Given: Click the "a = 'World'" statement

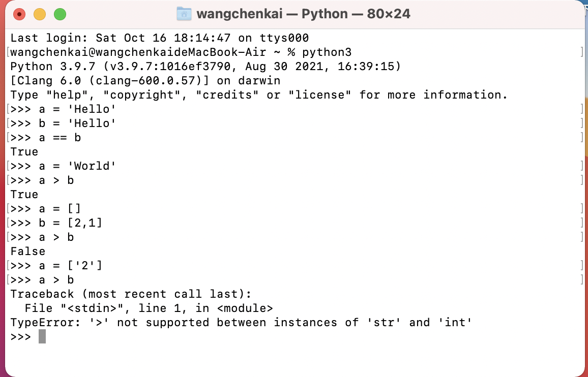Looking at the screenshot, I should (77, 166).
